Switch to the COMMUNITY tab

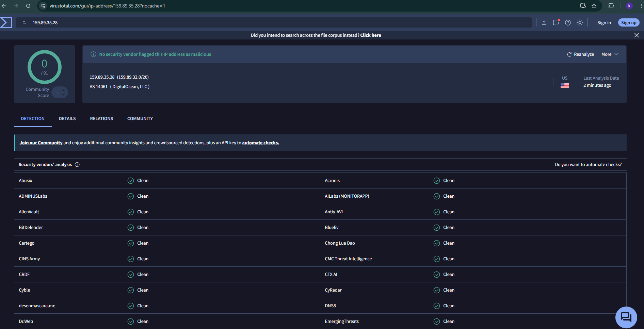(x=140, y=119)
